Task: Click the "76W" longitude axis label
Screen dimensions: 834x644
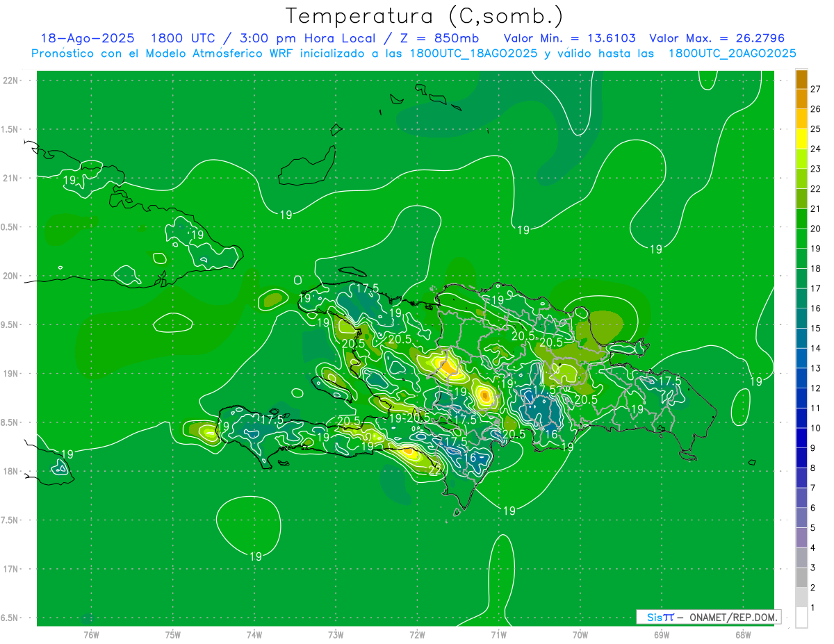Action: [91, 634]
